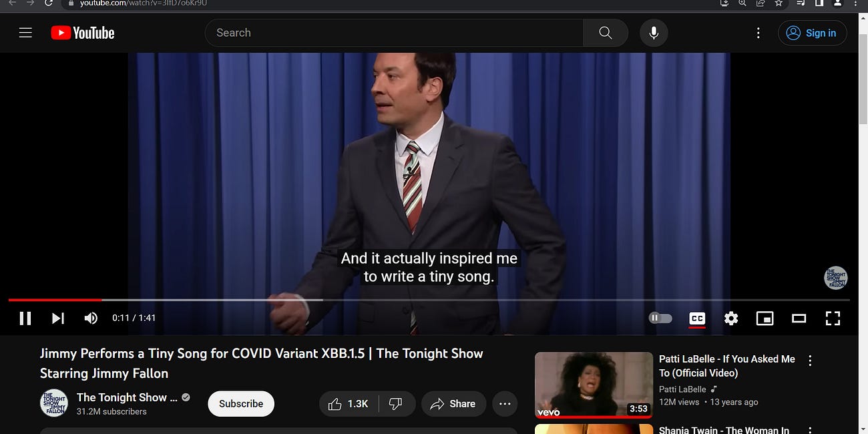This screenshot has width=868, height=434.
Task: Click the 0:11 / 1:41 time display
Action: tap(134, 318)
